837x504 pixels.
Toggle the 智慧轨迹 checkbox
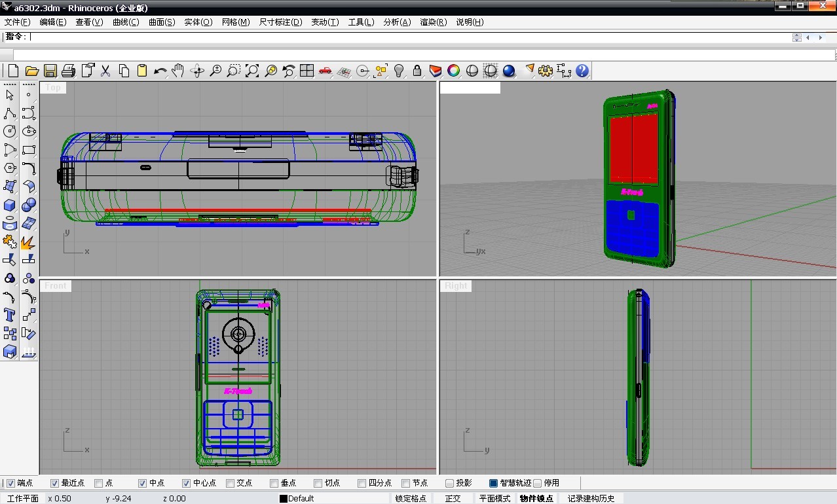point(494,483)
